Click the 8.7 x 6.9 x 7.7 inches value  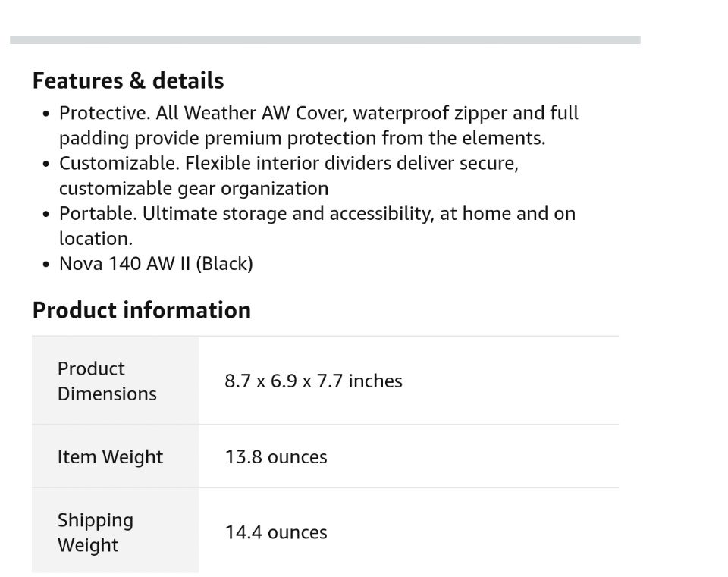[x=313, y=381]
